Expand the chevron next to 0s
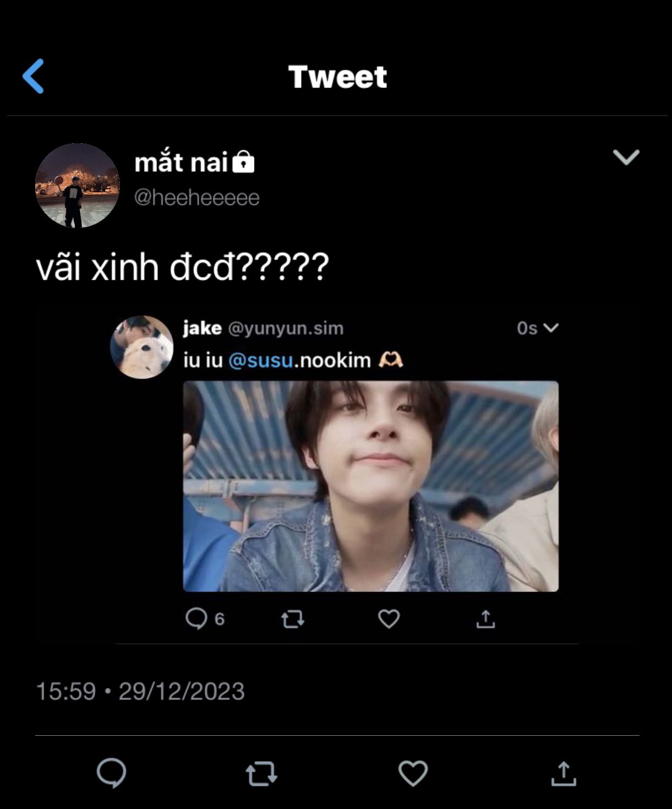This screenshot has width=672, height=809. tap(551, 328)
